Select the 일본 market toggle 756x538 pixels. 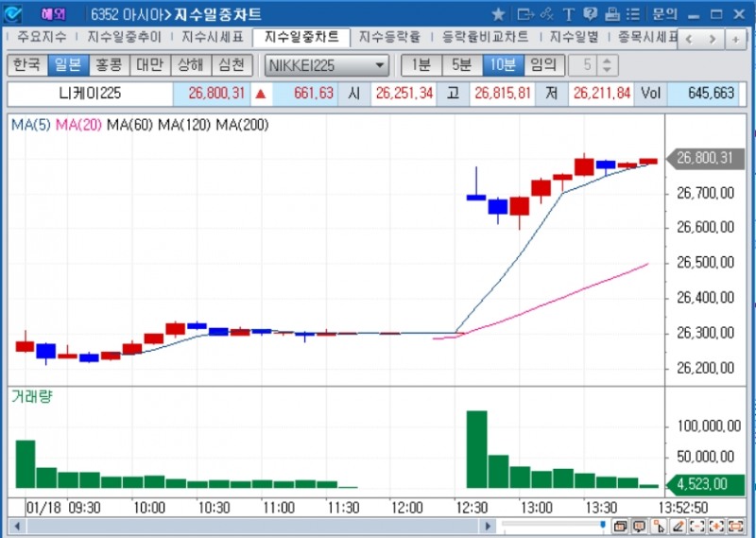point(68,65)
